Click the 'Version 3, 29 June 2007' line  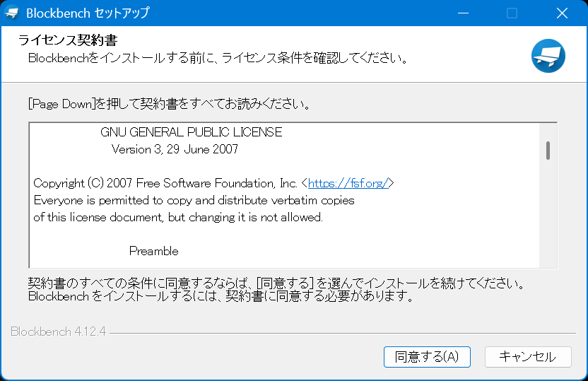pos(175,149)
